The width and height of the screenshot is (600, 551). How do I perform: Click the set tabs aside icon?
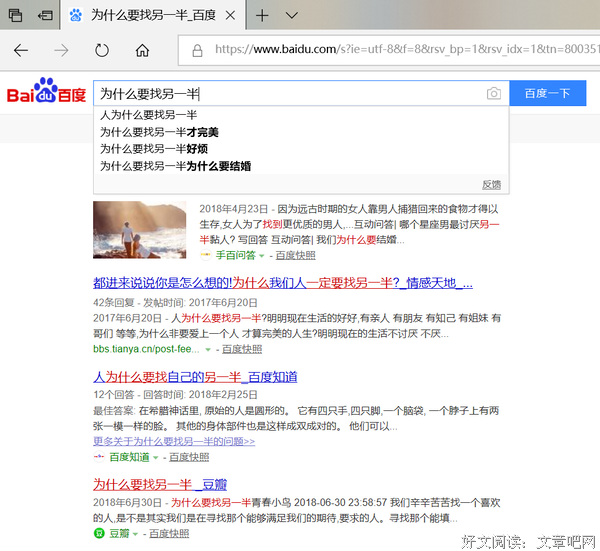[45, 15]
